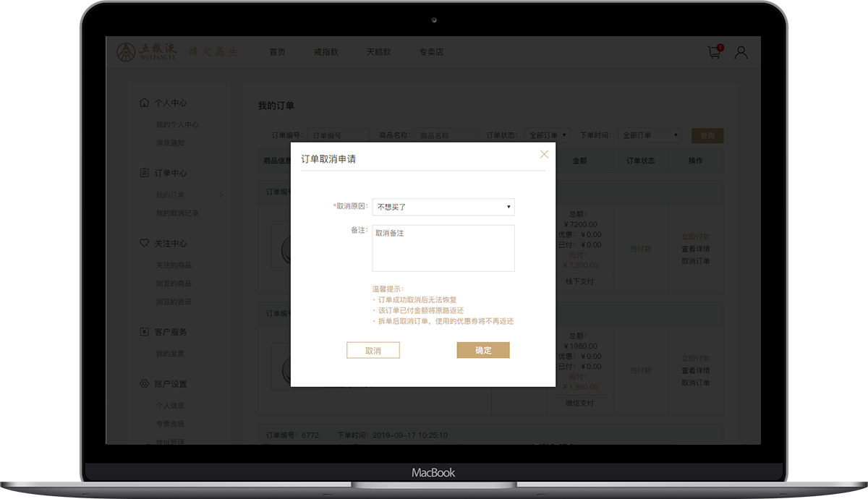Image resolution: width=868 pixels, height=499 pixels.
Task: Click the Wuliangye logo in header
Action: pyautogui.click(x=148, y=52)
